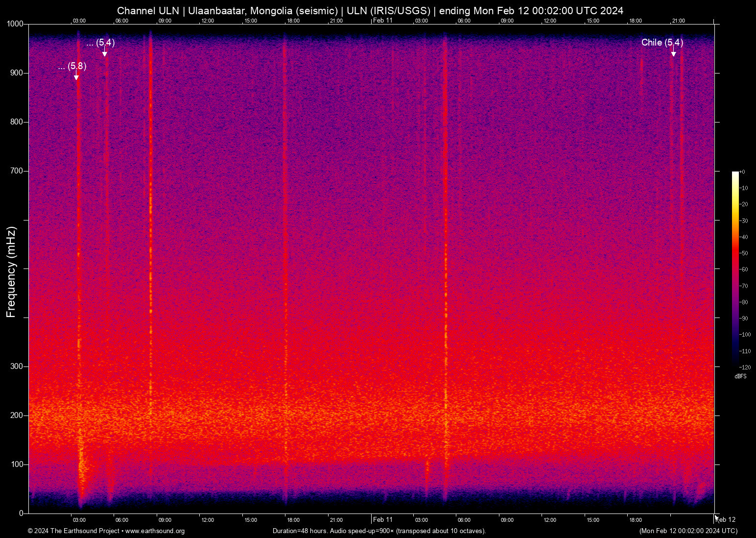Click the "Duration=48 hours" footer text

pyautogui.click(x=300, y=531)
